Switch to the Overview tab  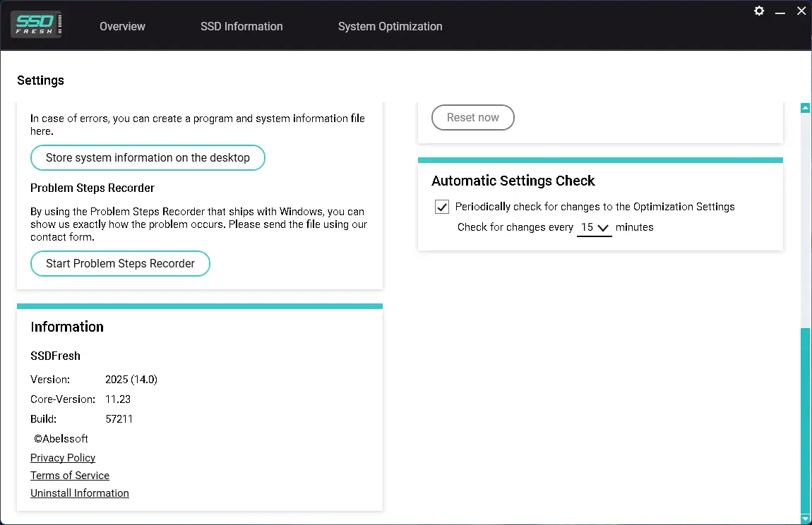(122, 26)
